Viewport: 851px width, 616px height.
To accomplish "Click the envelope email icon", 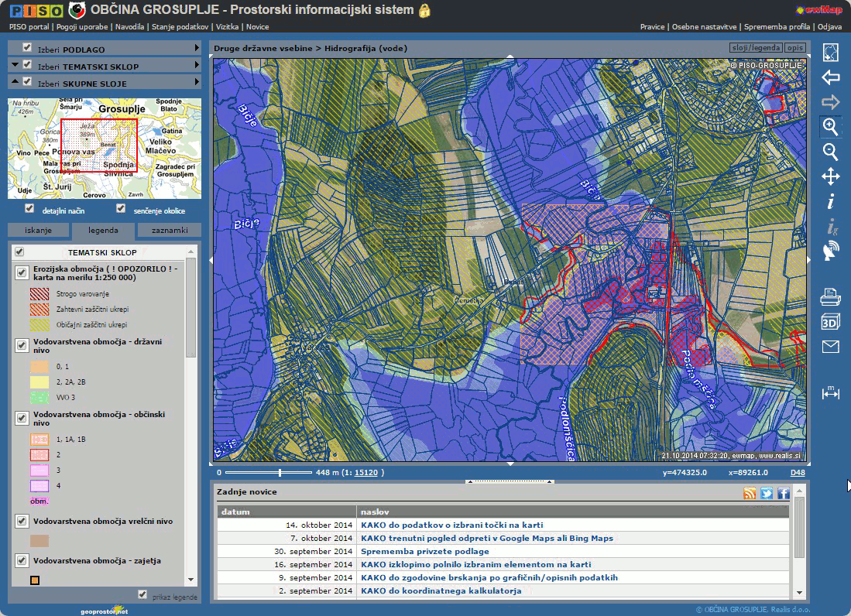I will pyautogui.click(x=830, y=347).
